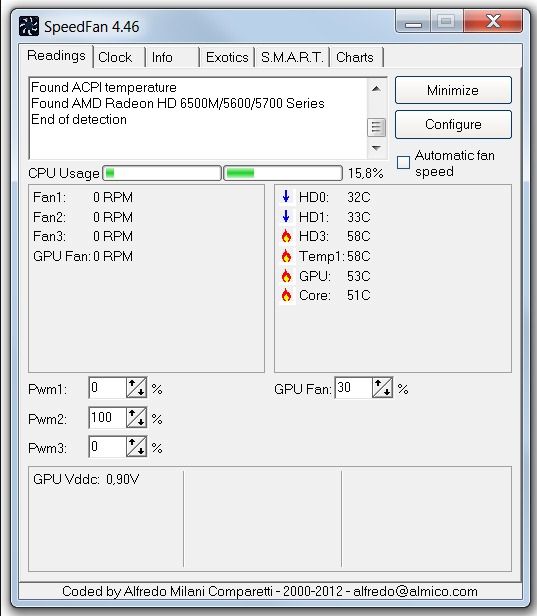Click the Core 51C temperature value

pyautogui.click(x=359, y=295)
